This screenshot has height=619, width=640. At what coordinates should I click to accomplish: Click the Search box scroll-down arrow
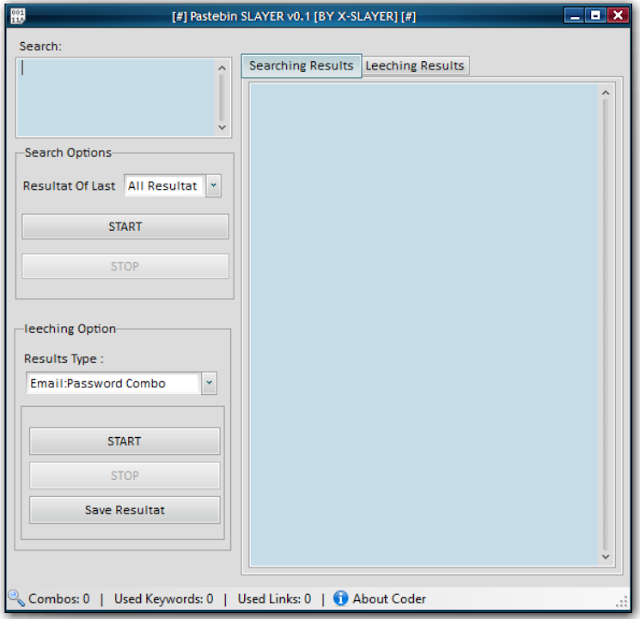(x=222, y=127)
